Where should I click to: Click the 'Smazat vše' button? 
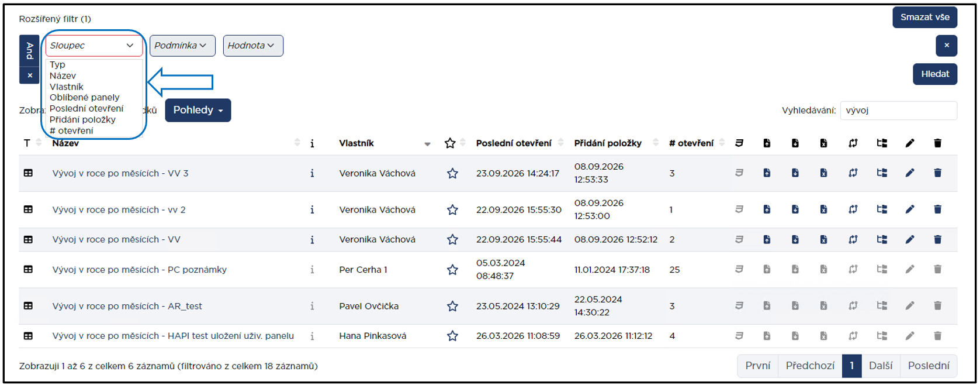pyautogui.click(x=924, y=17)
